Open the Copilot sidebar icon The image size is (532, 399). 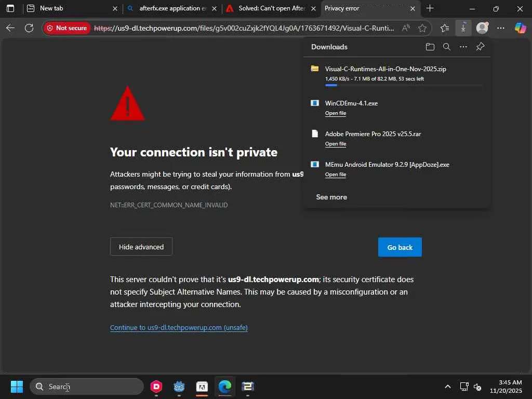coord(520,28)
